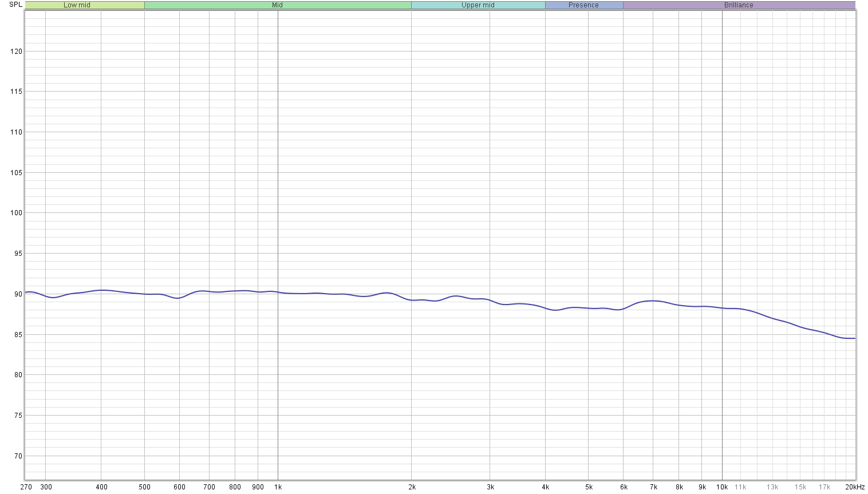The height and width of the screenshot is (494, 868).
Task: Click the 120 dB axis value
Action: [x=16, y=52]
